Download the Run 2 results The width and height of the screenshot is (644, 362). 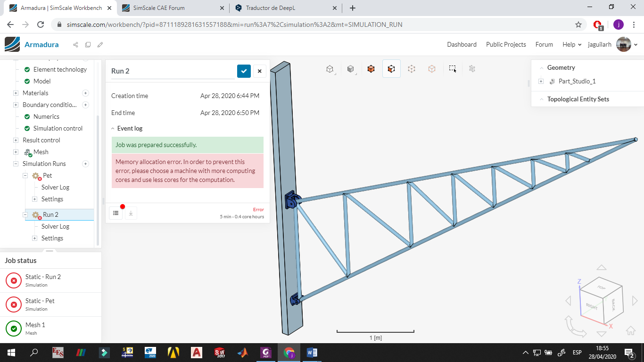pyautogui.click(x=131, y=213)
